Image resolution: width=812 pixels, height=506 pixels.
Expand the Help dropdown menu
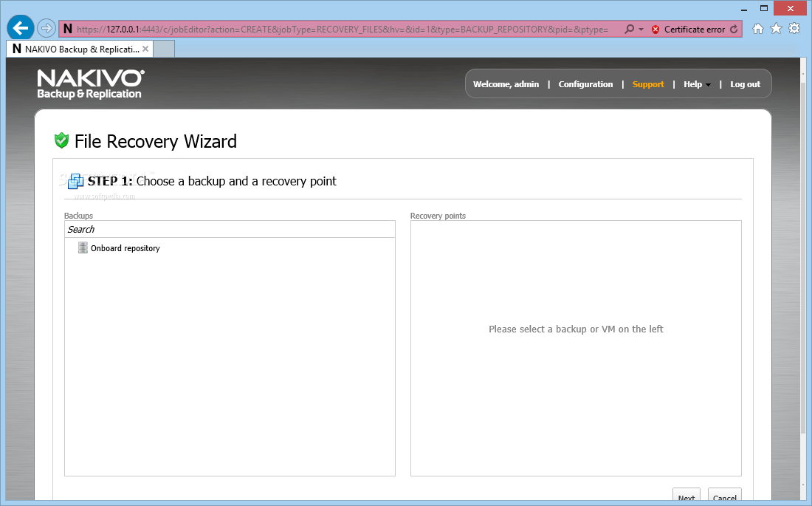point(697,84)
